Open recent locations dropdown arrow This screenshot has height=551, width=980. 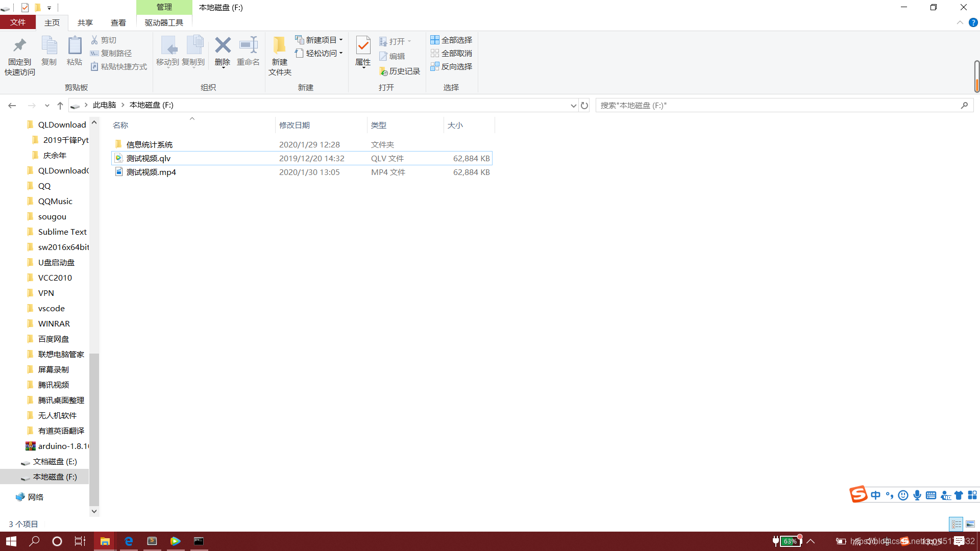pos(47,105)
